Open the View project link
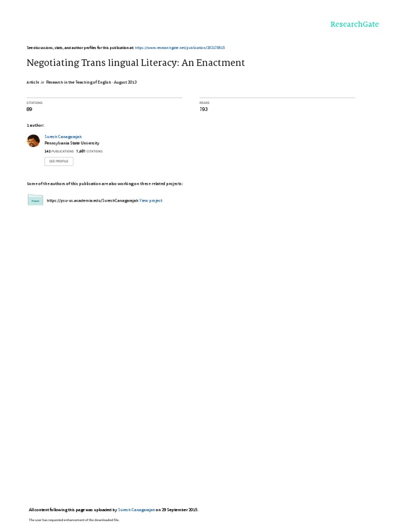This screenshot has width=399, height=532. pyautogui.click(x=151, y=201)
